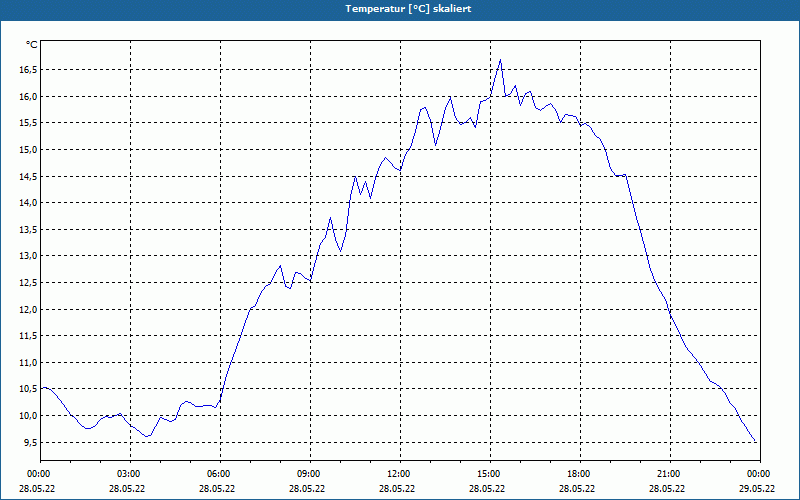Click the '03:00' time label
Viewport: 800px width, 500px height.
pos(131,474)
